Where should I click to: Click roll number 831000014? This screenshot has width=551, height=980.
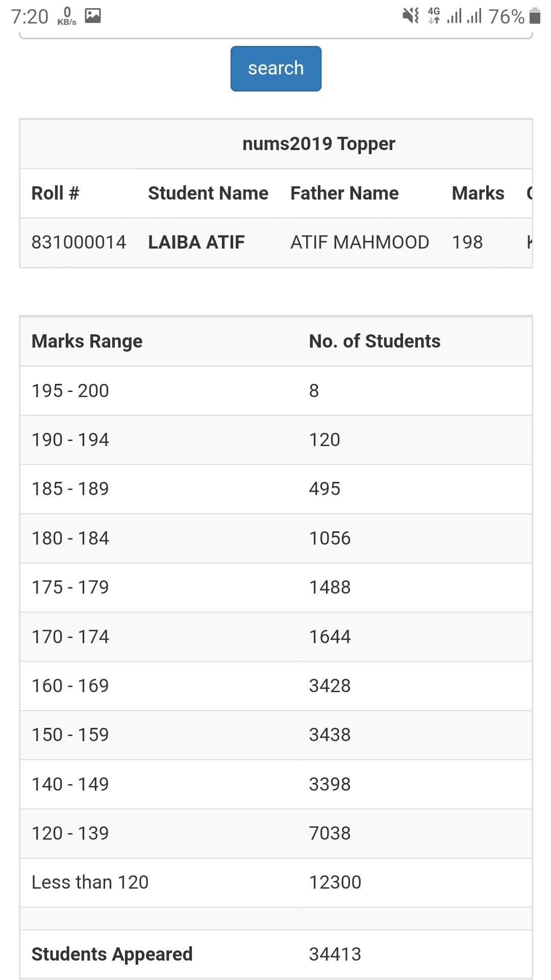click(x=79, y=242)
